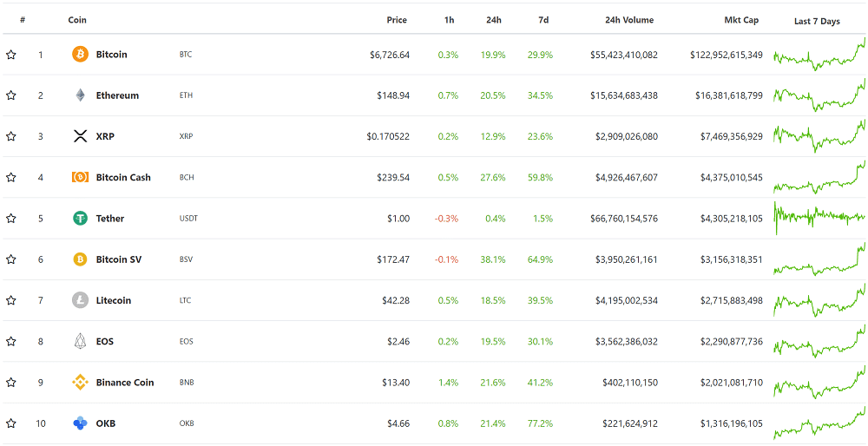Image resolution: width=868 pixels, height=446 pixels.
Task: Sort by the # rank column header
Action: [x=23, y=20]
